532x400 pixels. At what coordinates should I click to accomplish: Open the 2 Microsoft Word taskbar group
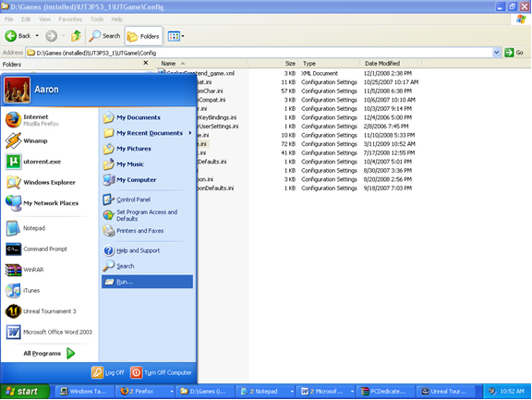tap(326, 392)
